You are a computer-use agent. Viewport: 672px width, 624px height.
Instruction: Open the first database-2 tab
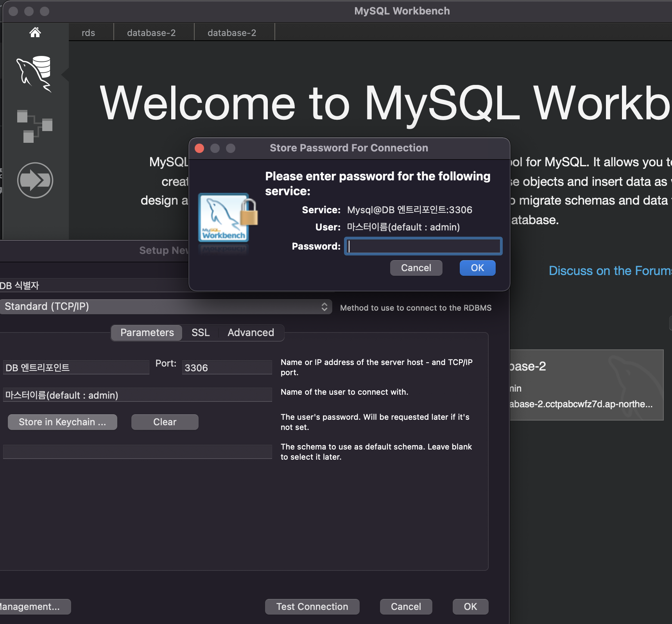tap(151, 32)
